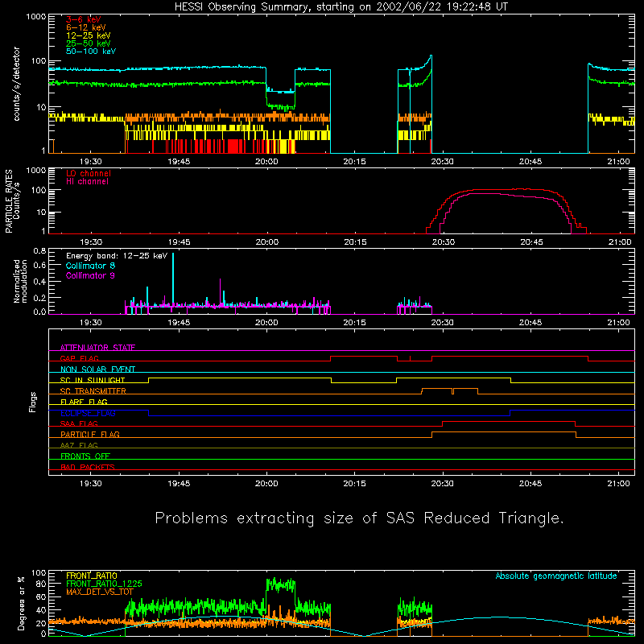Click the "20:15" tick below the normalized modulation plot
The width and height of the screenshot is (644, 644).
point(354,323)
